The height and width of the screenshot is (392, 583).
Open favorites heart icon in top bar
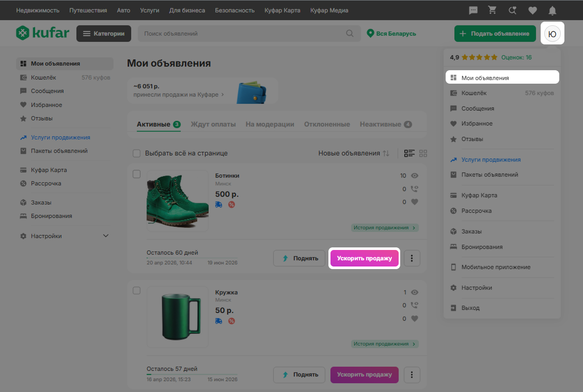click(x=532, y=10)
